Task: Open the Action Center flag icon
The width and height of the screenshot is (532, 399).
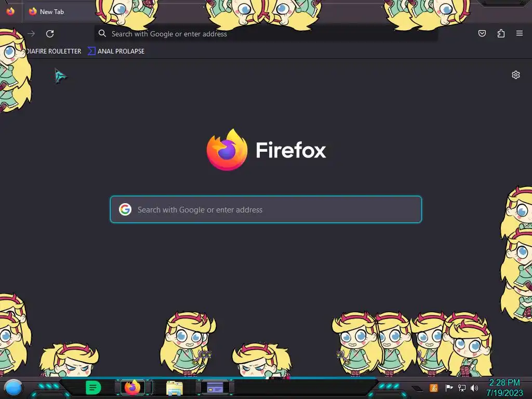Action: coord(449,388)
